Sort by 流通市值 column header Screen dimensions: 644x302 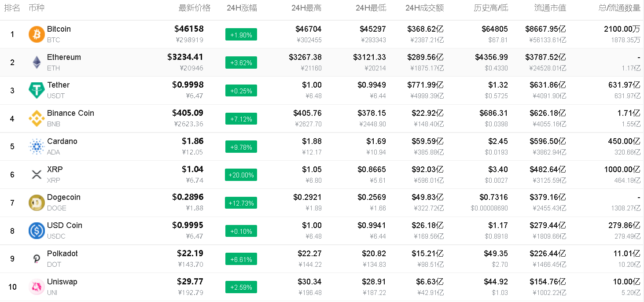click(x=550, y=8)
